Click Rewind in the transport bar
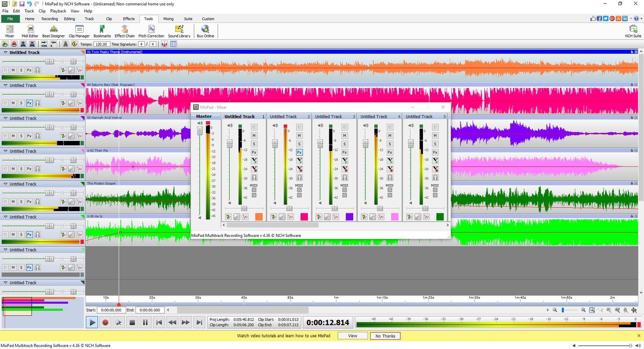 pos(172,322)
